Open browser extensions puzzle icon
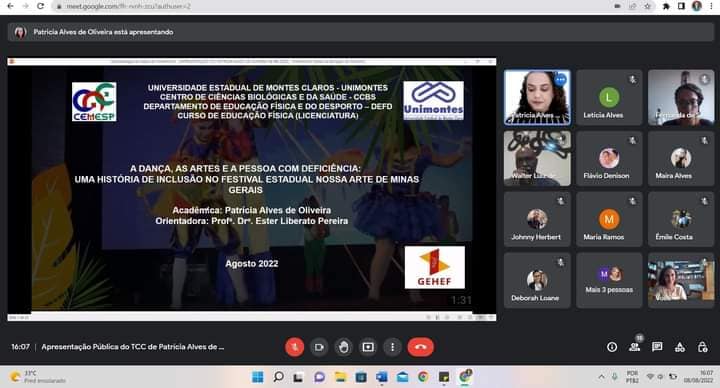This screenshot has width=720, height=388. (666, 6)
